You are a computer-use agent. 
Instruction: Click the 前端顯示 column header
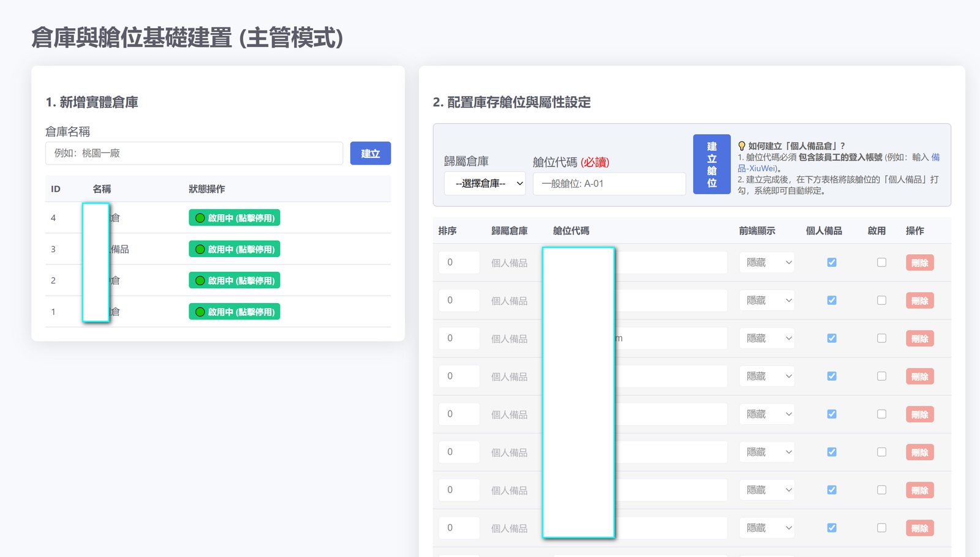coord(757,231)
